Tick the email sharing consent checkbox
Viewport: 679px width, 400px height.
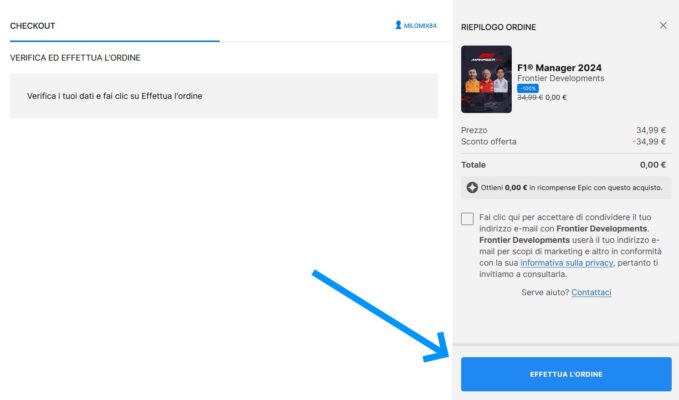[x=468, y=219]
